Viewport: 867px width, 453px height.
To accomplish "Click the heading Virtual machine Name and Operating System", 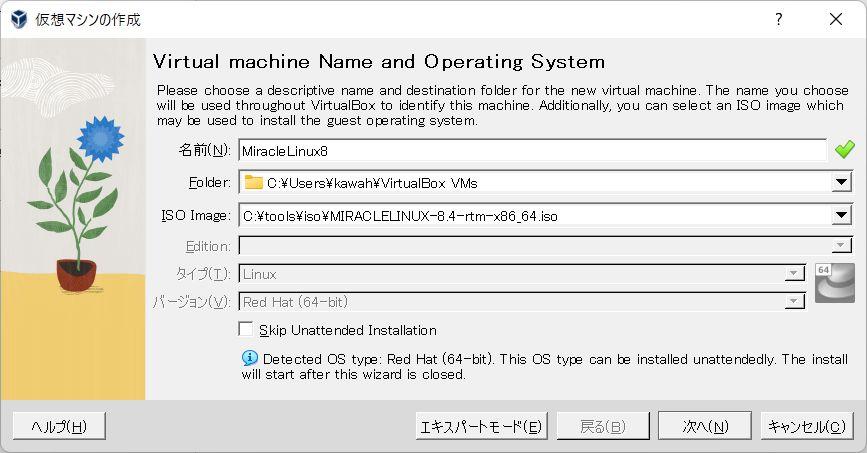I will click(379, 61).
